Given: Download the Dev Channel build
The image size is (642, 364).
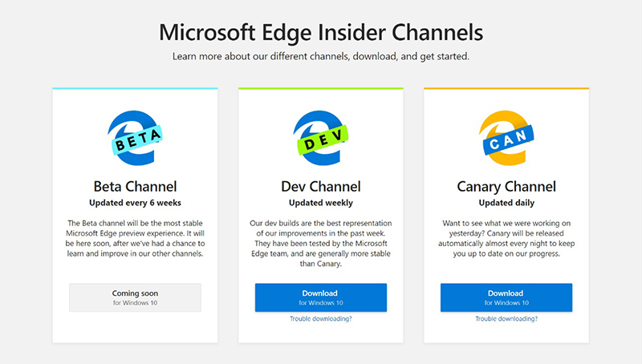Looking at the screenshot, I should click(x=320, y=297).
